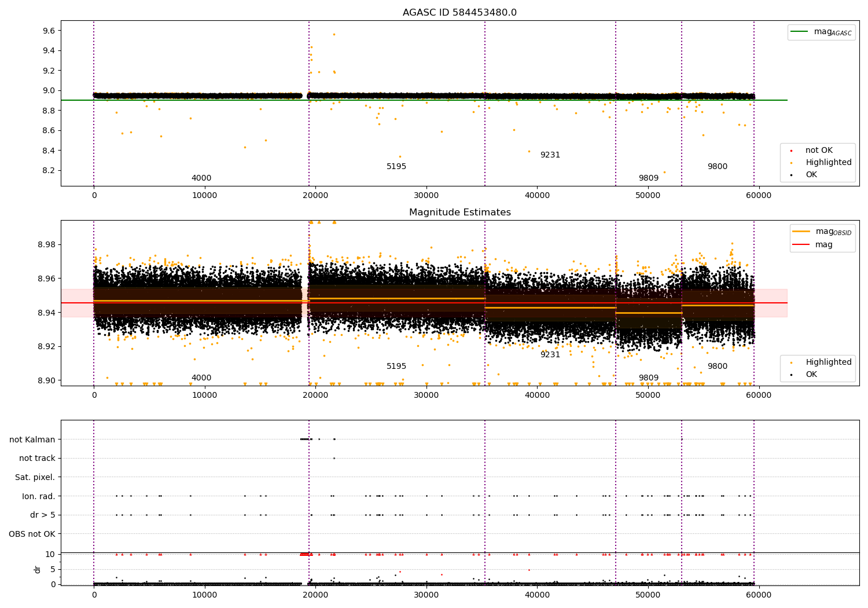
Task: Click y-axis tick 8.90 in Magnitude Estimates plot
Action: (x=46, y=381)
